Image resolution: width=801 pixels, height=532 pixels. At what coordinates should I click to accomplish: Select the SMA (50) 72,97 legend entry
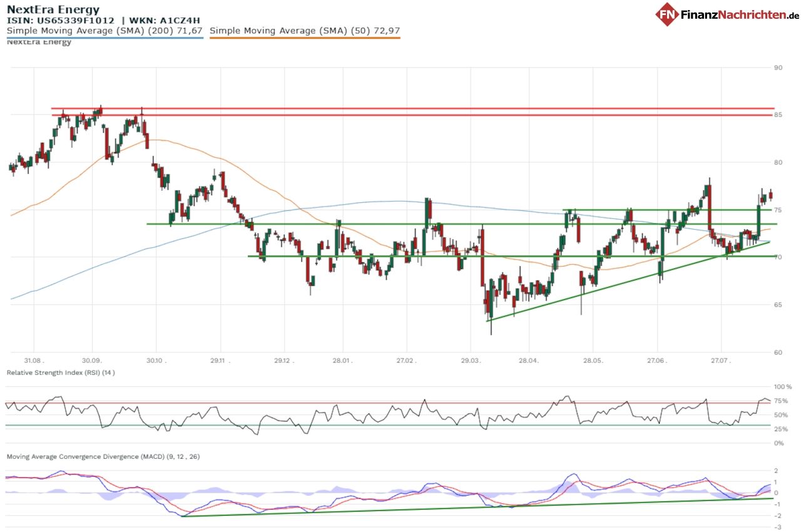coord(305,30)
